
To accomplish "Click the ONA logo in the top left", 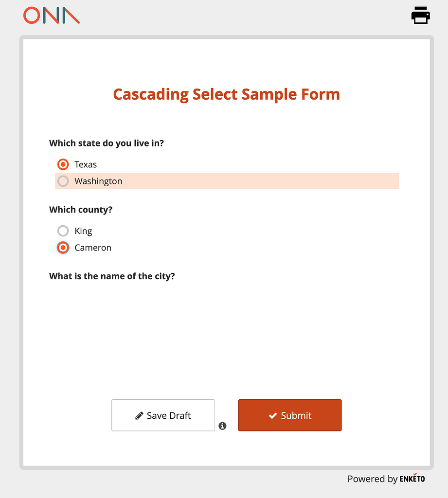I will coord(51,15).
